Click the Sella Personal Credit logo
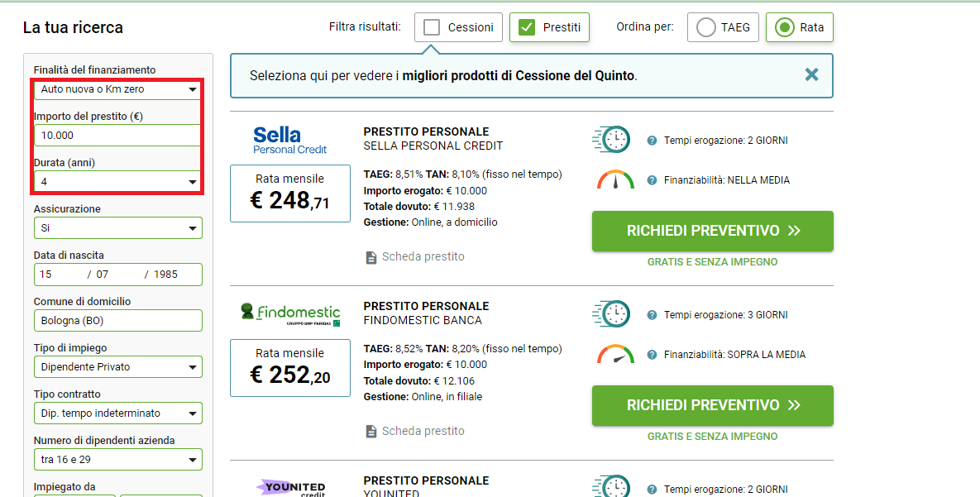 tap(290, 141)
